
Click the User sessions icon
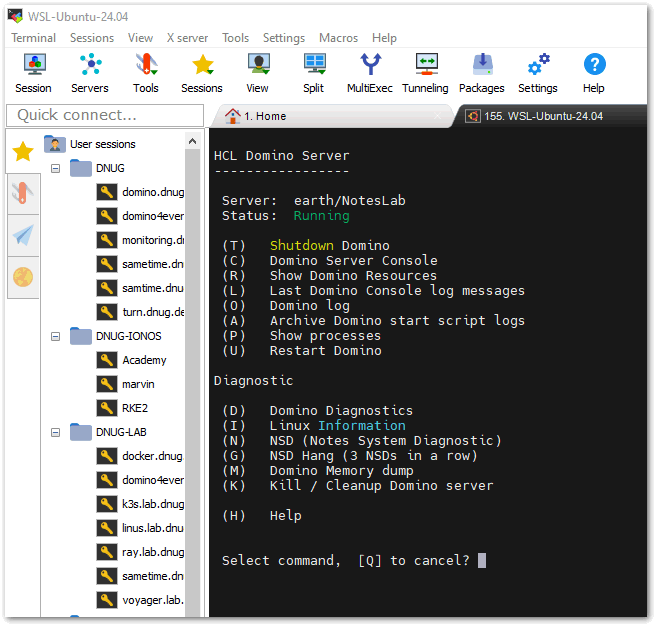55,144
